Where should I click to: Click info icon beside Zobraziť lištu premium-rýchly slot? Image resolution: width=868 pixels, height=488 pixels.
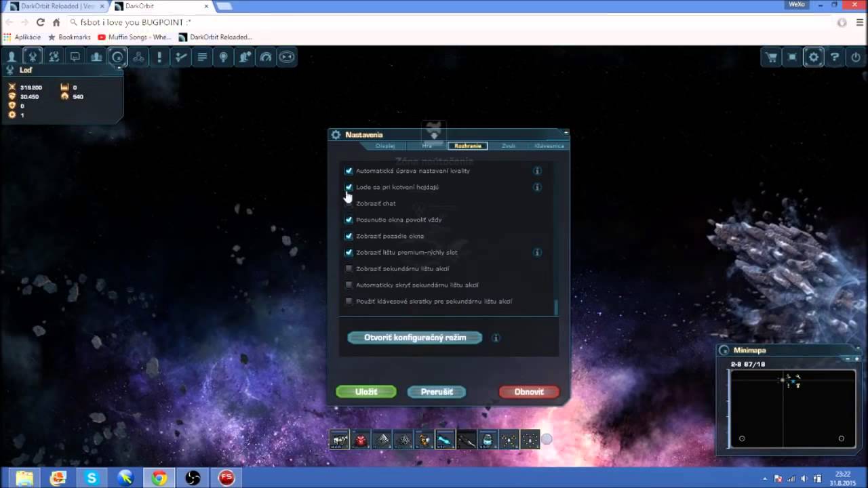(537, 252)
